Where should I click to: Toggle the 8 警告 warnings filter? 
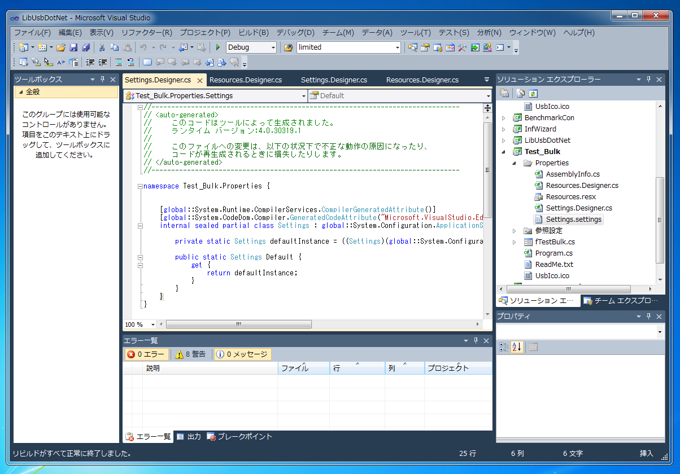[190, 354]
